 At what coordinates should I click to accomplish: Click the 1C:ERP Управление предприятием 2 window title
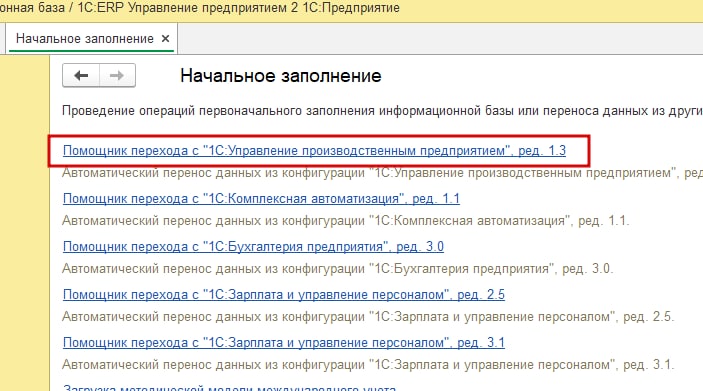[x=200, y=8]
